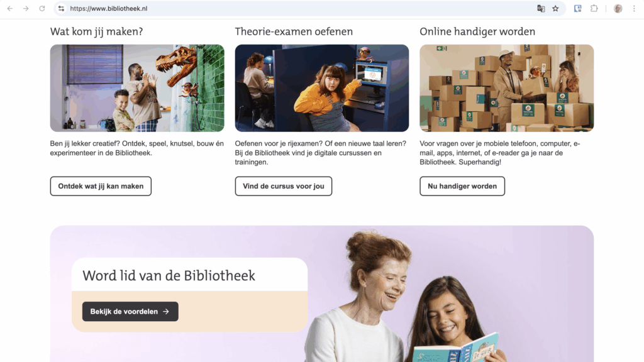Image resolution: width=644 pixels, height=362 pixels.
Task: Click 'Nu handiger worden' button
Action: tap(462, 186)
